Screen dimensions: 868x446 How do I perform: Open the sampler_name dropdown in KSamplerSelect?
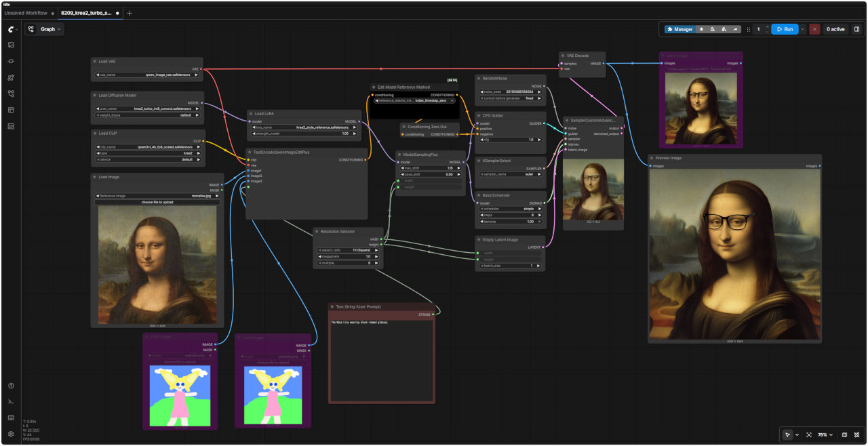coord(510,174)
